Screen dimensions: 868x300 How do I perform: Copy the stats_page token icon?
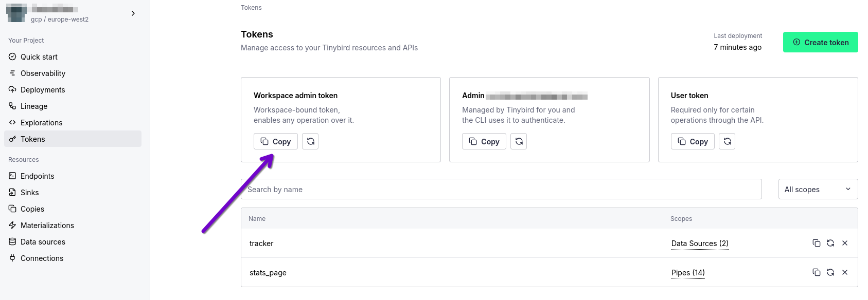click(x=816, y=272)
